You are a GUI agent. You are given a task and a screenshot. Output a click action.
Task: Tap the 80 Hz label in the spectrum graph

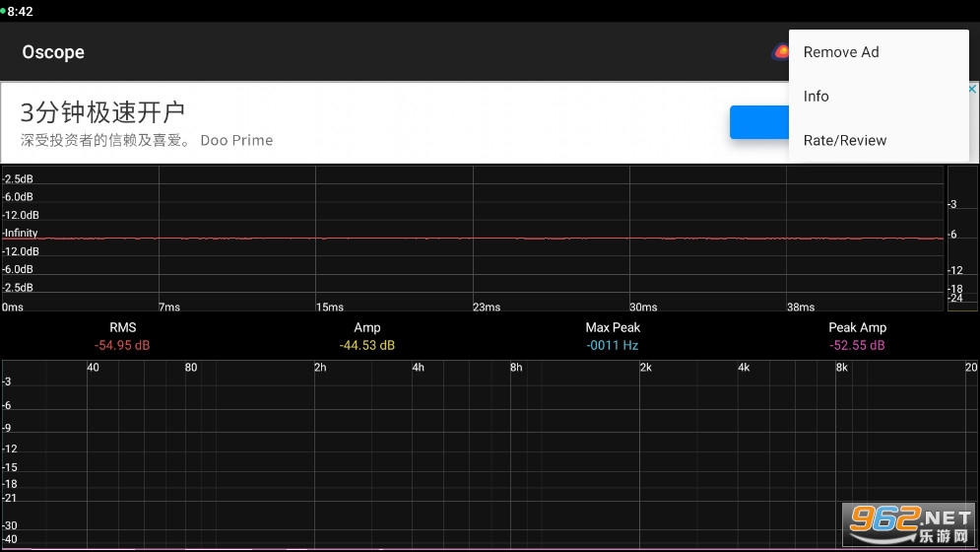click(191, 368)
